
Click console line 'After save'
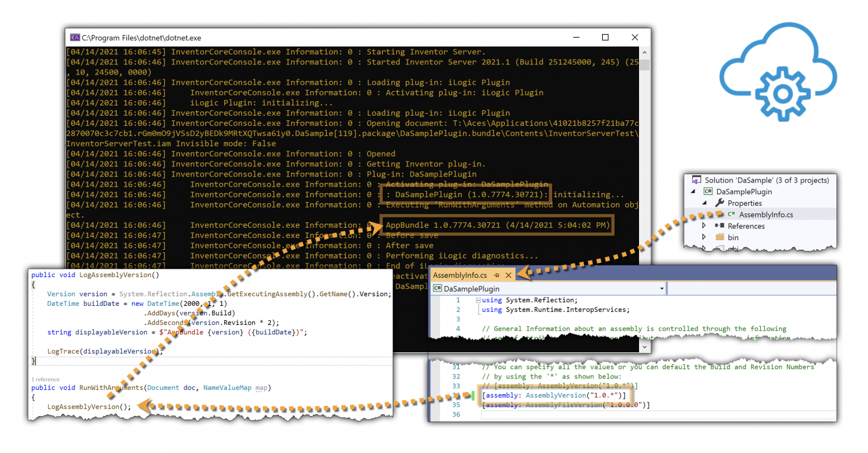coord(410,245)
